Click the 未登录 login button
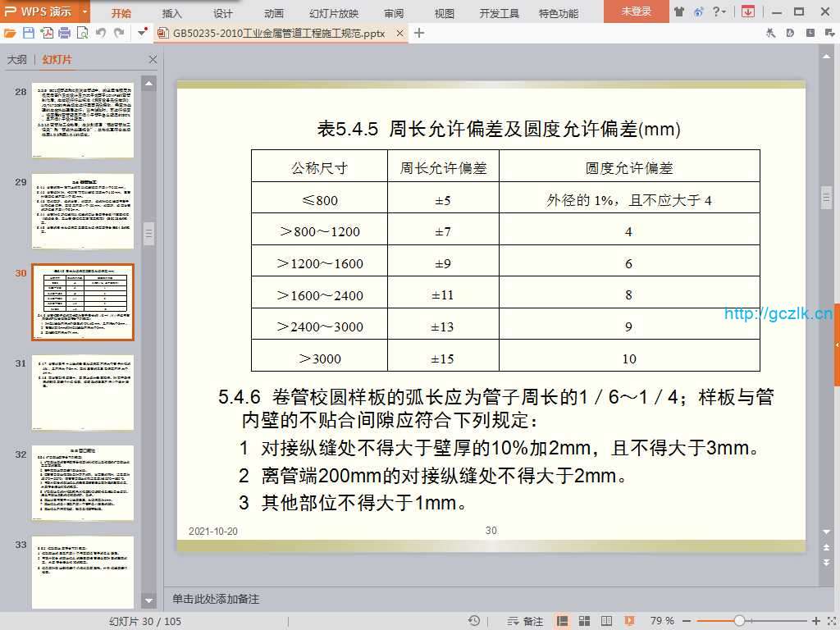 click(636, 11)
